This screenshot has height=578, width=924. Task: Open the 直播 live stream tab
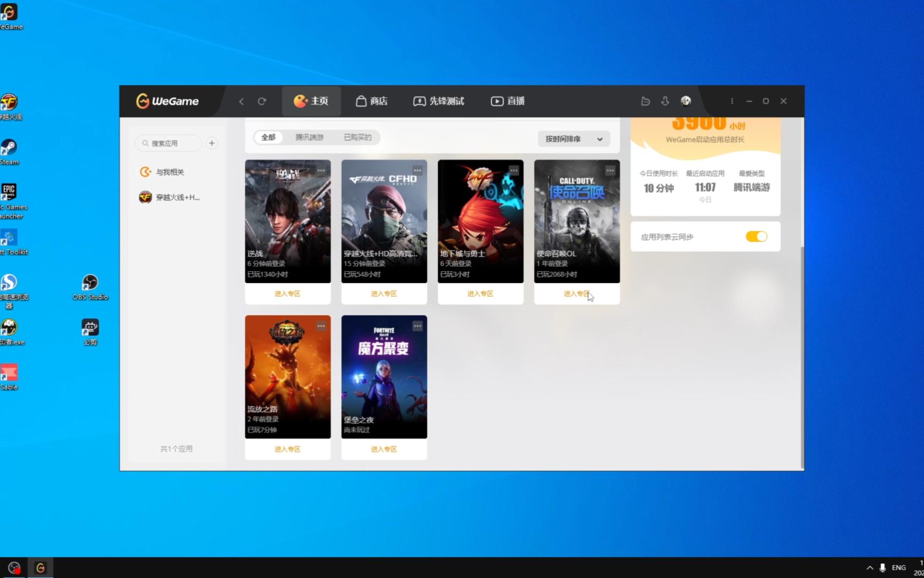[x=508, y=101]
